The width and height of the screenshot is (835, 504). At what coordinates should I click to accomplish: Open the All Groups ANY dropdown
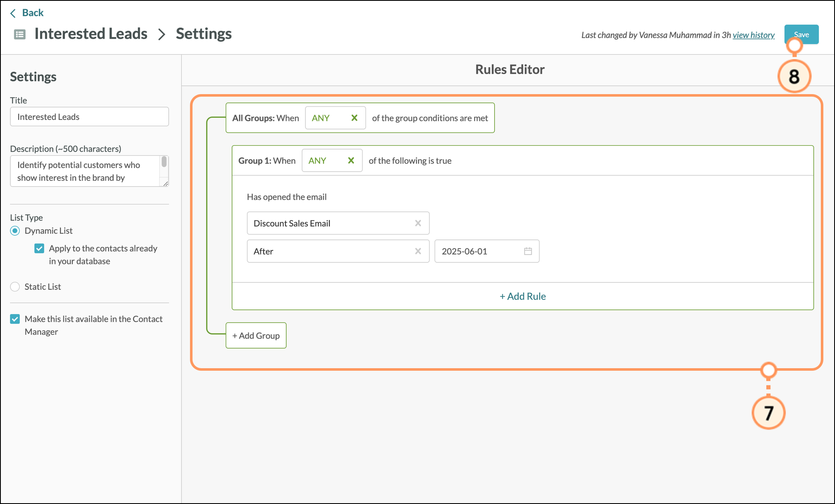tap(327, 118)
